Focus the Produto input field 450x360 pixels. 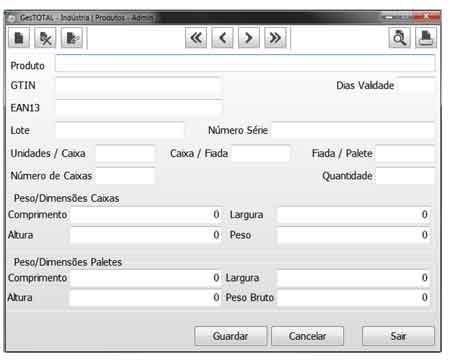[245, 63]
